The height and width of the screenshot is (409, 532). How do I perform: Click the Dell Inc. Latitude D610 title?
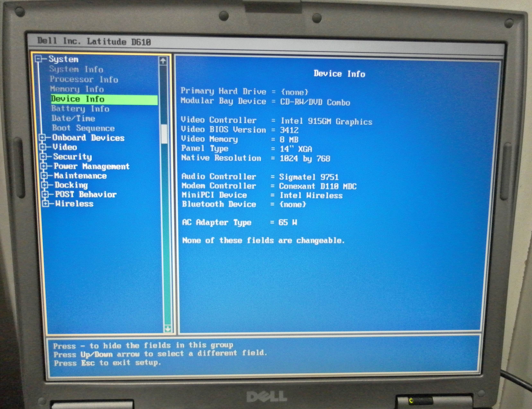click(x=94, y=41)
